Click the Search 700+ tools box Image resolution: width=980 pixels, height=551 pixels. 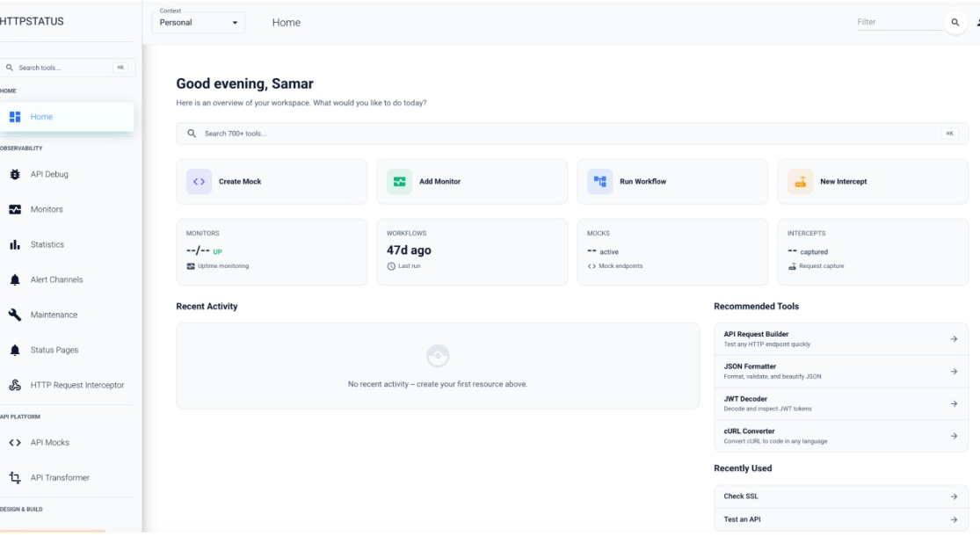(563, 134)
